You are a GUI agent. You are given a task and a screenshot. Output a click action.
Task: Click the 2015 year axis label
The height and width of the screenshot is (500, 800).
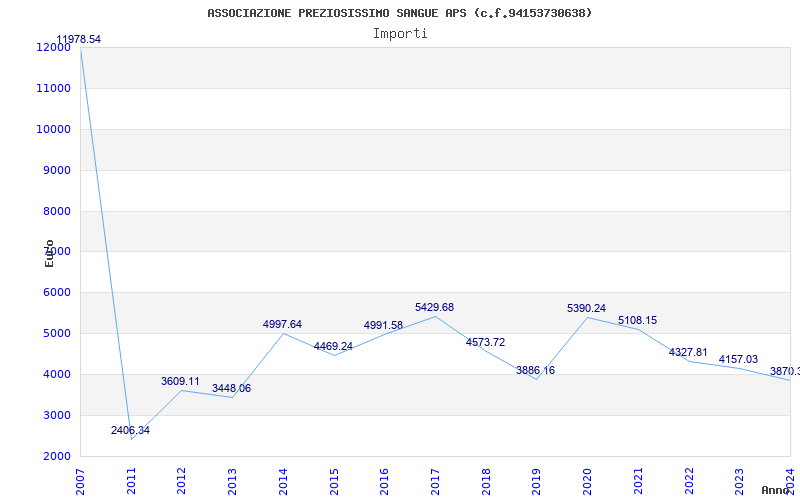[334, 482]
